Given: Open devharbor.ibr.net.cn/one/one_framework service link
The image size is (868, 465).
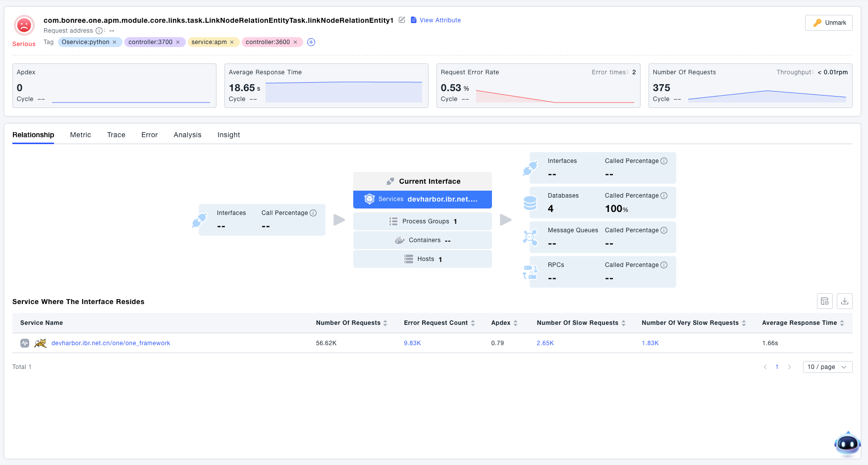Looking at the screenshot, I should click(x=110, y=343).
